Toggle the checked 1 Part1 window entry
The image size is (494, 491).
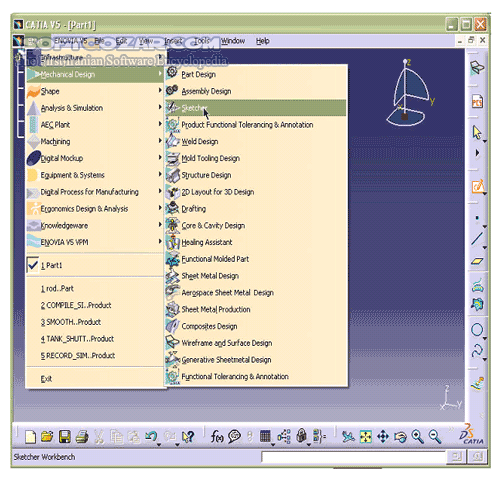click(x=95, y=266)
